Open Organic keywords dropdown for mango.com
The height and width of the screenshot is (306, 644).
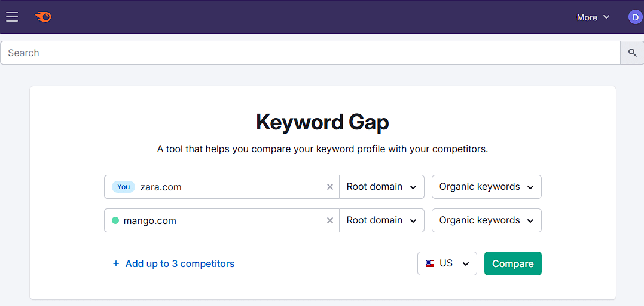(x=487, y=220)
